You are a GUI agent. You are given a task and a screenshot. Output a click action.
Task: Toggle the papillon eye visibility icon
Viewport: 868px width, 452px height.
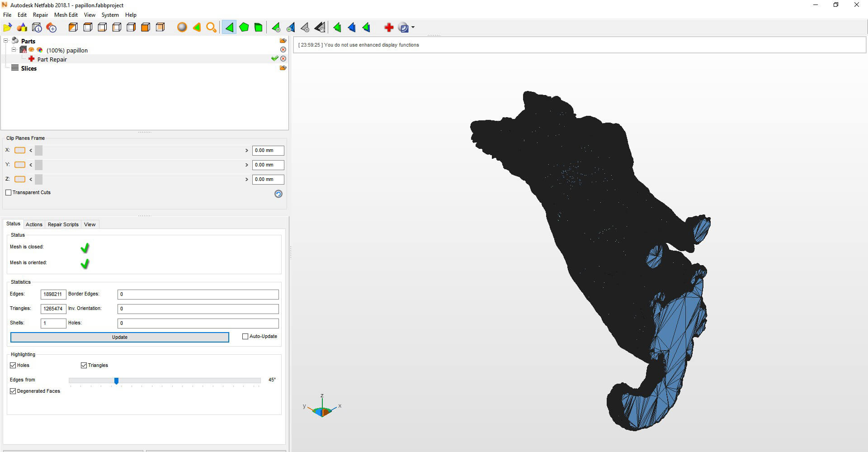pos(32,50)
